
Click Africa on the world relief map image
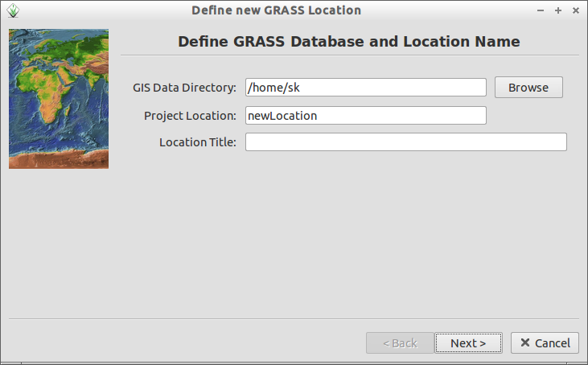tap(45, 92)
